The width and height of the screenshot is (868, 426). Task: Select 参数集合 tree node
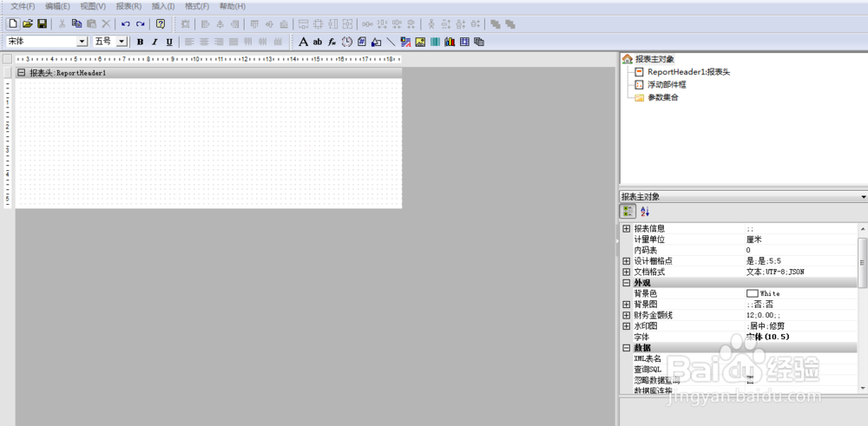click(663, 97)
